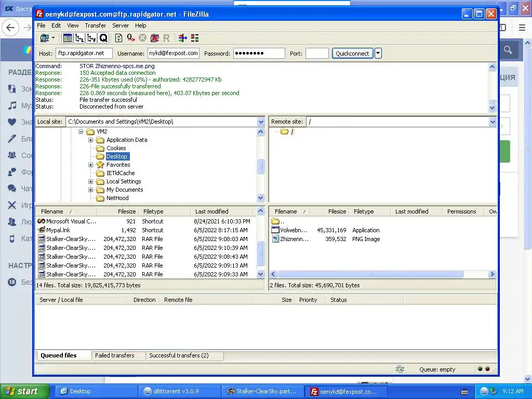Open the File menu

[x=41, y=25]
